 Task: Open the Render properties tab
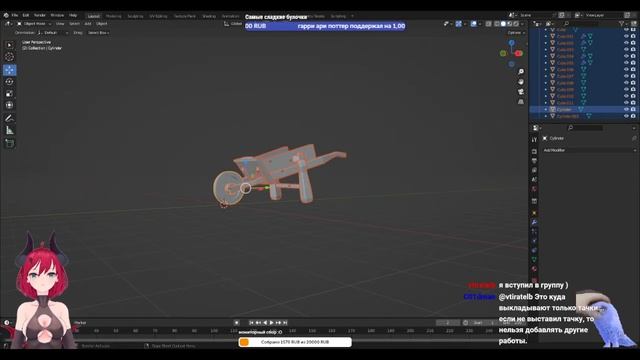(x=534, y=151)
